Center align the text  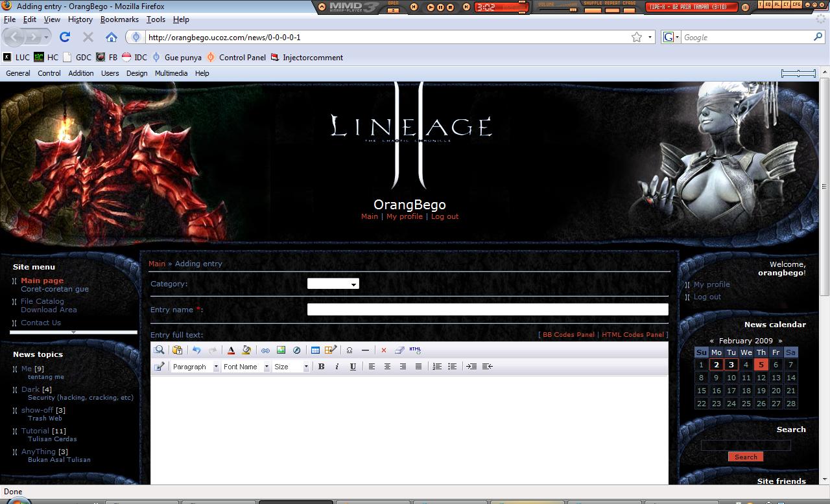coord(387,366)
